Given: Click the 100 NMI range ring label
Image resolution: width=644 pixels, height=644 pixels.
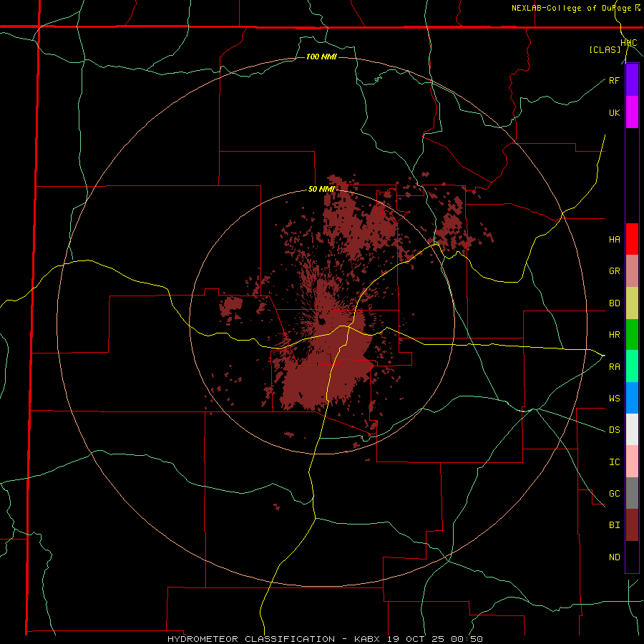Looking at the screenshot, I should point(321,57).
